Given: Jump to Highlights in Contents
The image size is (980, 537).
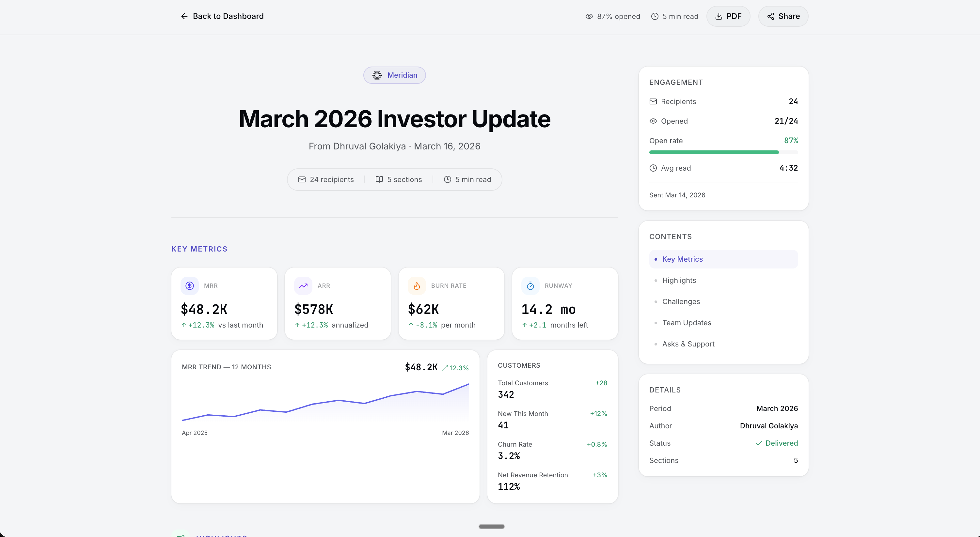Looking at the screenshot, I should pyautogui.click(x=724, y=280).
